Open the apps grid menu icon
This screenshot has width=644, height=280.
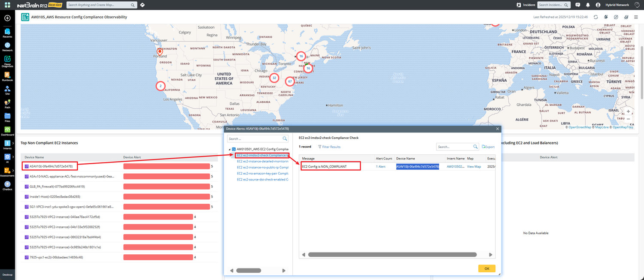pos(7,5)
